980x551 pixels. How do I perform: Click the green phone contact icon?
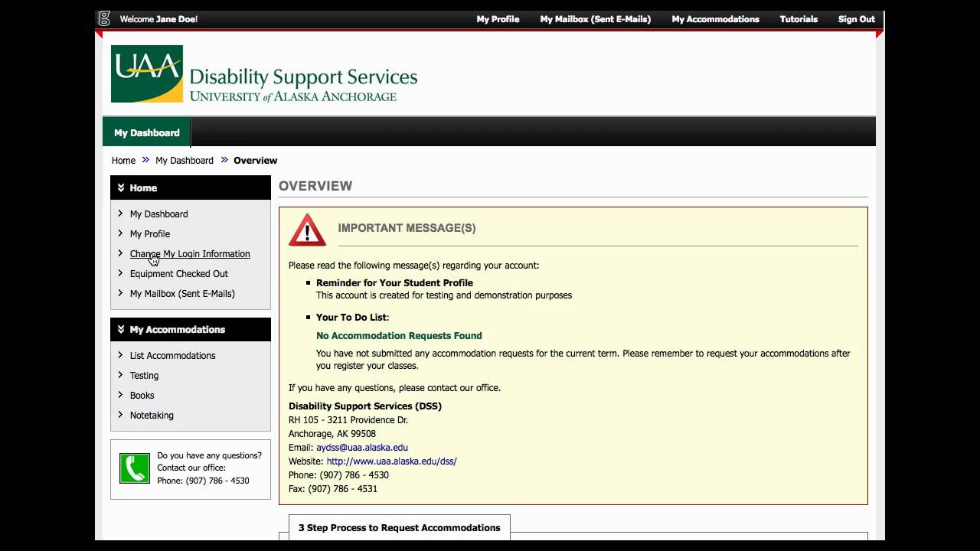[x=135, y=468]
